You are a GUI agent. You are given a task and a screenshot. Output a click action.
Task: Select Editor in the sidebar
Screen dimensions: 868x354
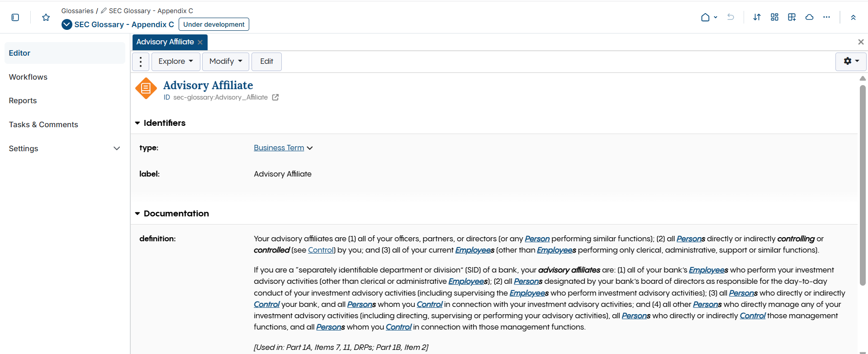point(65,53)
